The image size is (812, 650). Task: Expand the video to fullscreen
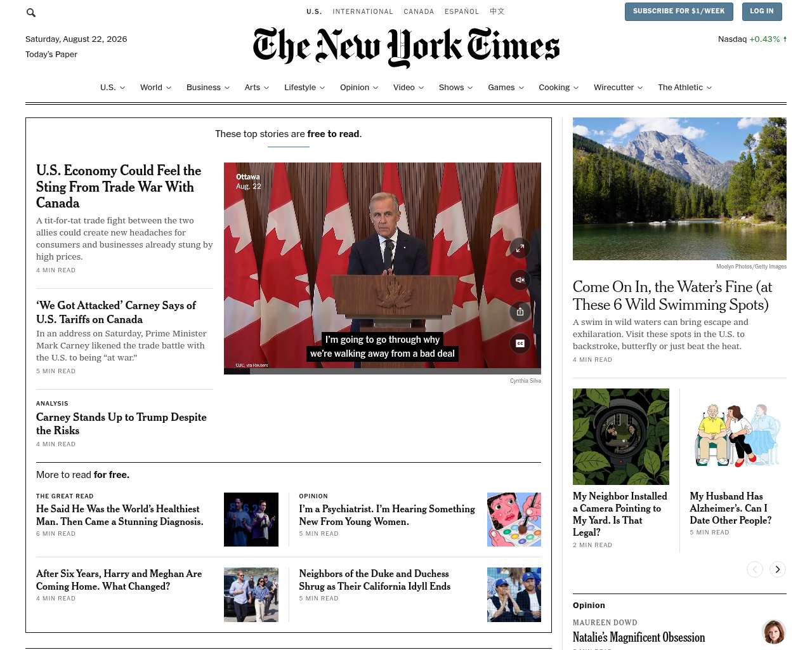[x=520, y=248]
